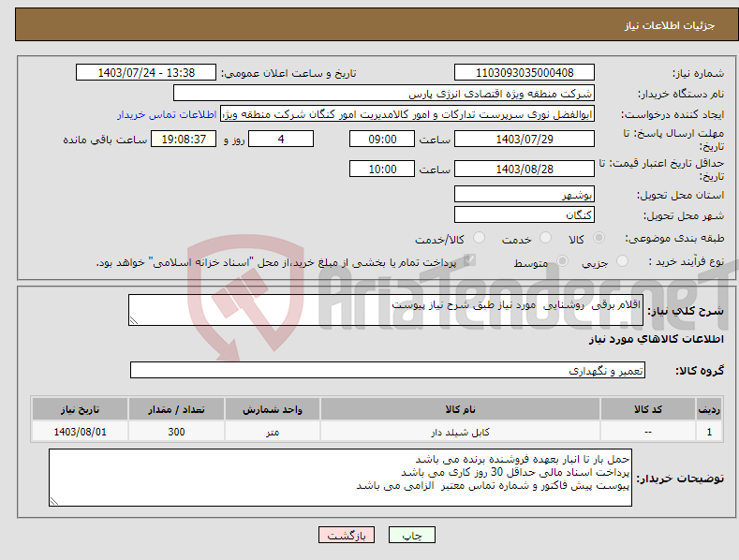Viewport: 739px width, 560px height.
Task: Click the resize grip of buyer notes box
Action: tap(54, 501)
